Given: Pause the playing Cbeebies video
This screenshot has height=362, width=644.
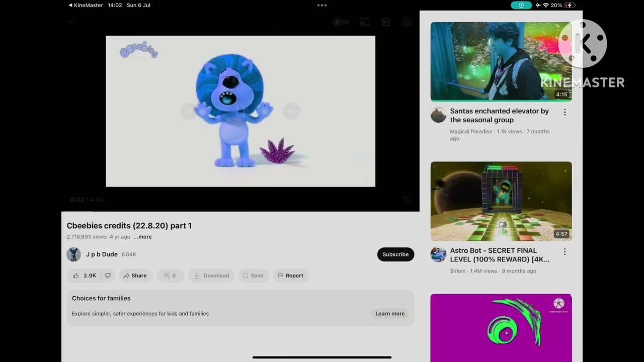Looking at the screenshot, I should click(x=240, y=111).
